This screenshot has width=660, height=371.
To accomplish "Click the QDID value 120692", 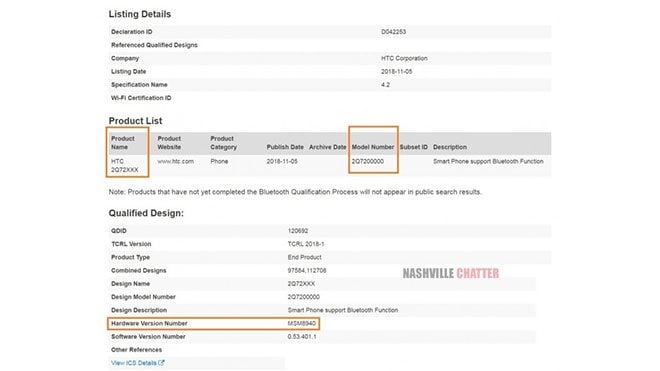I will pyautogui.click(x=298, y=231).
